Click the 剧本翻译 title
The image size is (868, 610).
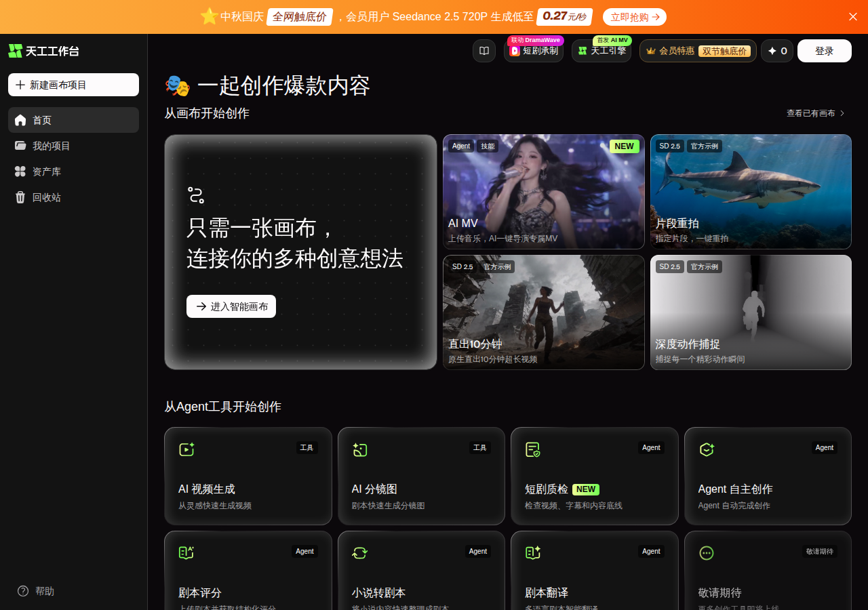547,592
